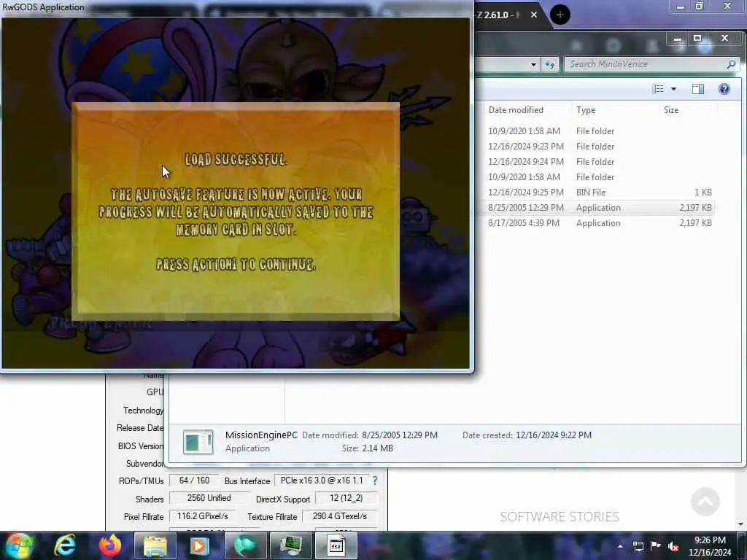The height and width of the screenshot is (560, 747).
Task: Click the muted volume tray icon
Action: 673,546
